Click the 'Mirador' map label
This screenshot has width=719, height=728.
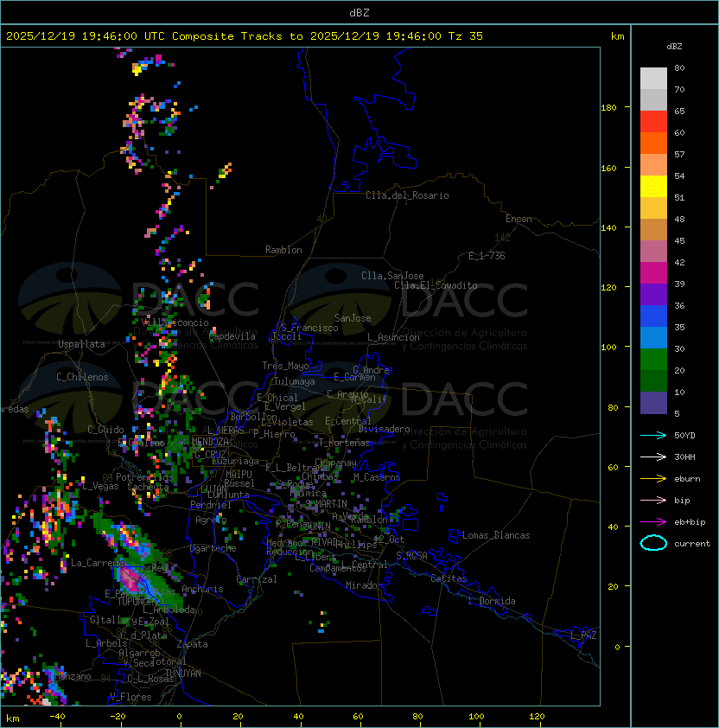[x=365, y=585]
